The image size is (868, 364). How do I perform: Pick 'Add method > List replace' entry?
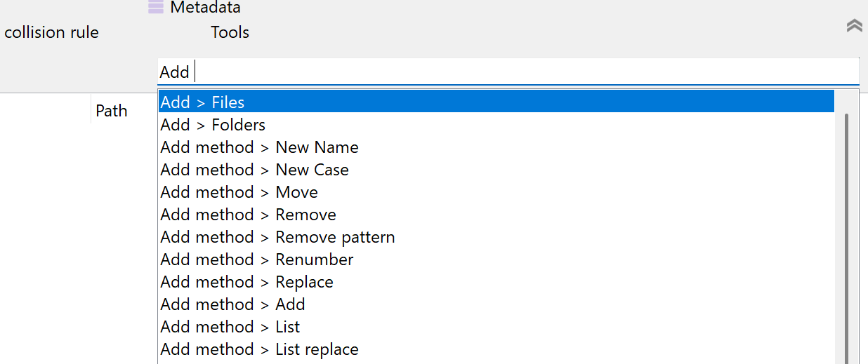point(259,349)
